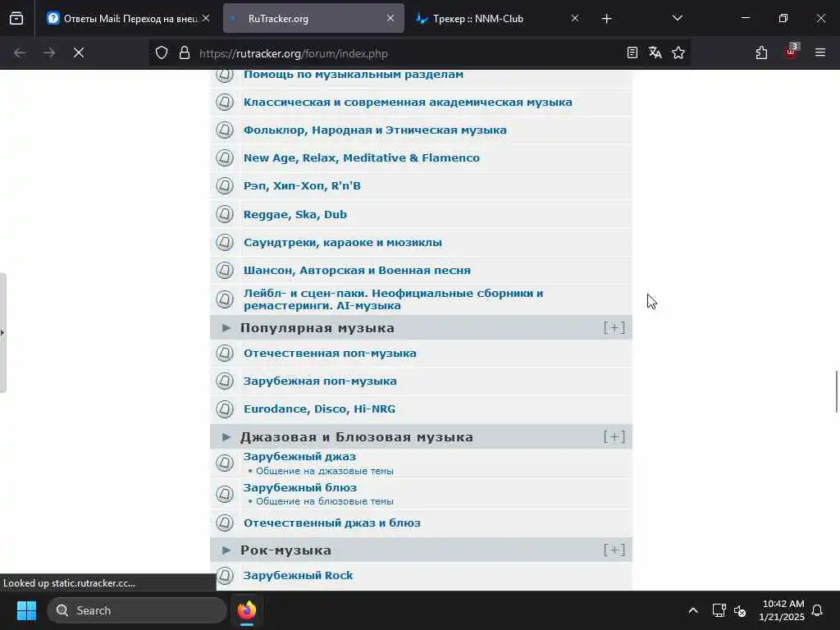Switch to RuTracker.org tab

tap(313, 19)
